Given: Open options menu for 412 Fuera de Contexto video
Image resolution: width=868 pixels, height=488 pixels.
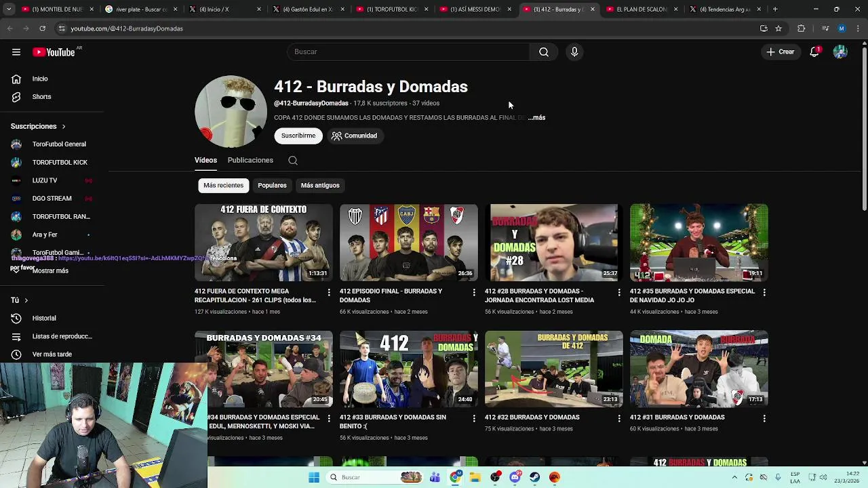Looking at the screenshot, I should [329, 292].
